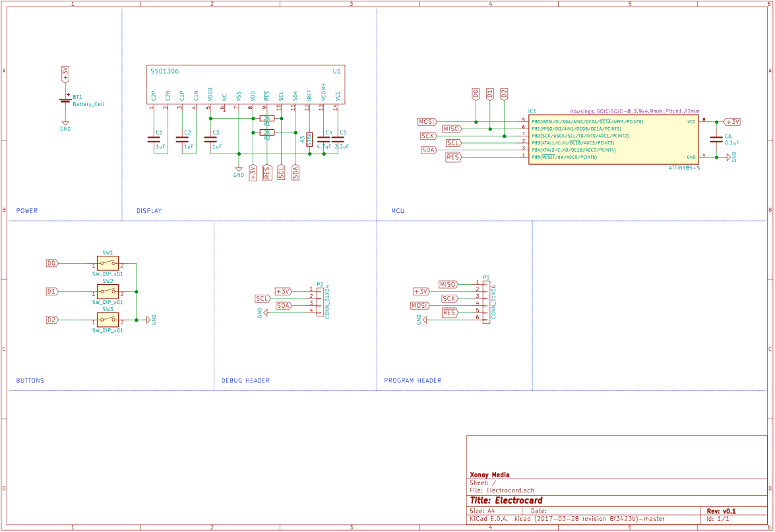Toggle the SW1 DIP switch

pyautogui.click(x=108, y=263)
